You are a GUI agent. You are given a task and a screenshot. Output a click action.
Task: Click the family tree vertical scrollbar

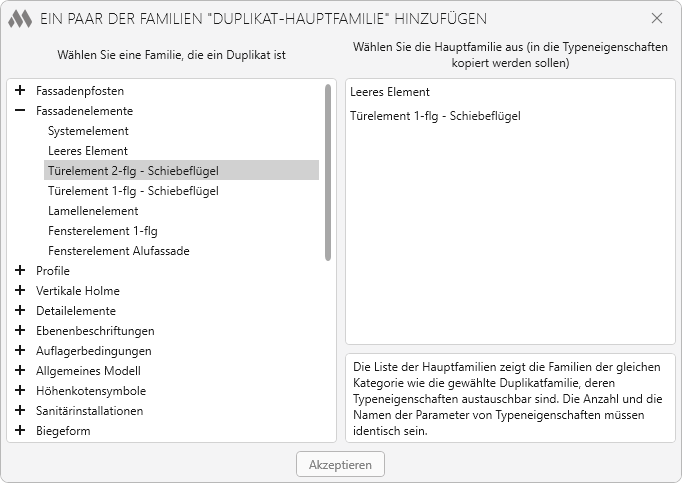(328, 170)
